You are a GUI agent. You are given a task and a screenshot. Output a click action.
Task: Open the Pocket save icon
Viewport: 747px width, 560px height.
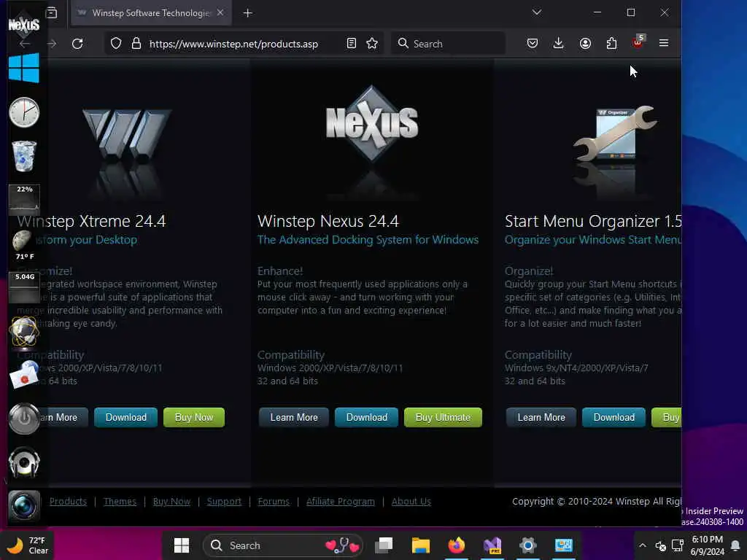533,43
